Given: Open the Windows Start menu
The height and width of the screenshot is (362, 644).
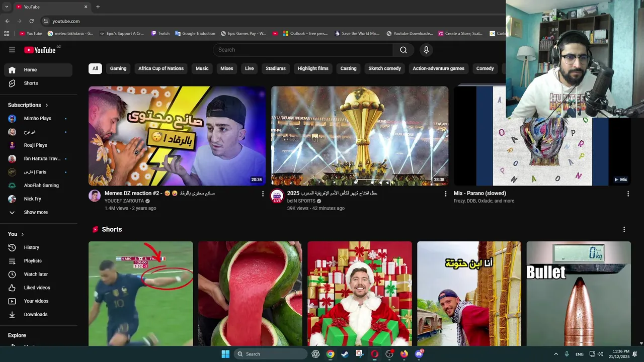Looking at the screenshot, I should pos(225,354).
